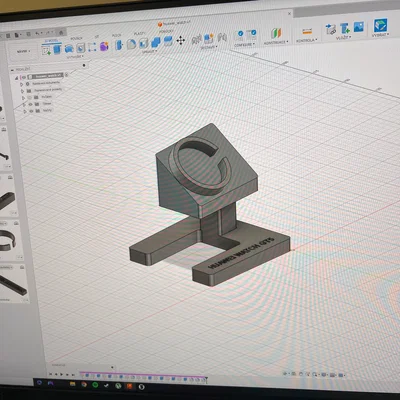Toggle visibility eye of root component
The height and width of the screenshot is (400, 400).
coord(24,77)
